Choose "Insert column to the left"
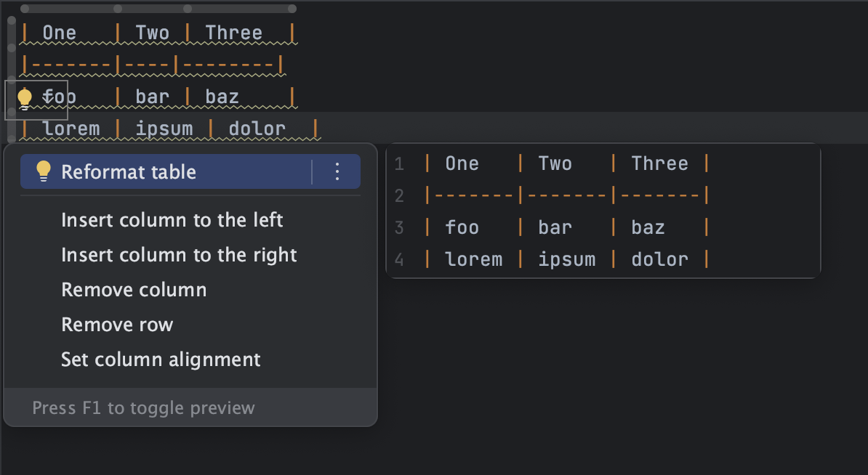 [x=172, y=220]
